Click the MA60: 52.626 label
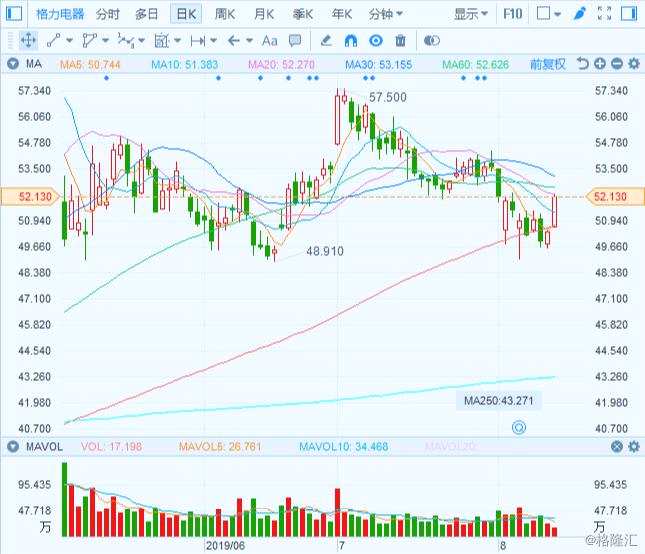The image size is (645, 554). point(476,65)
